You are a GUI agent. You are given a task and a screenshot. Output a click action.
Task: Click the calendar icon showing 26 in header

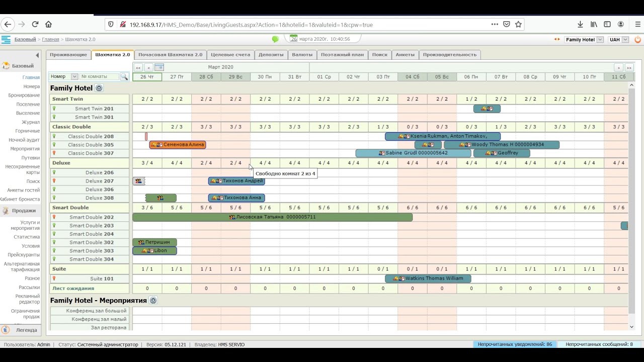294,39
